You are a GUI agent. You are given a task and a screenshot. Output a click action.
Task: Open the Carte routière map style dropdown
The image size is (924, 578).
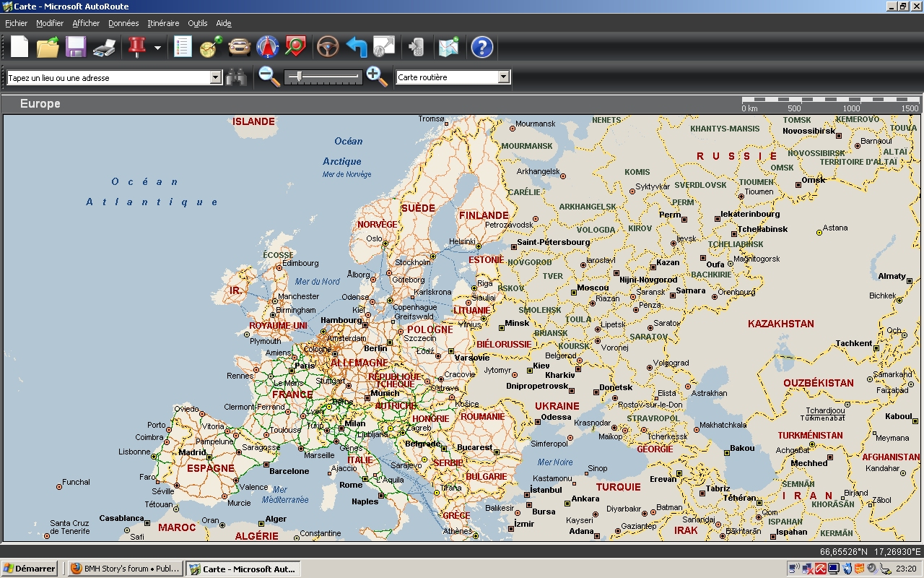(x=503, y=77)
